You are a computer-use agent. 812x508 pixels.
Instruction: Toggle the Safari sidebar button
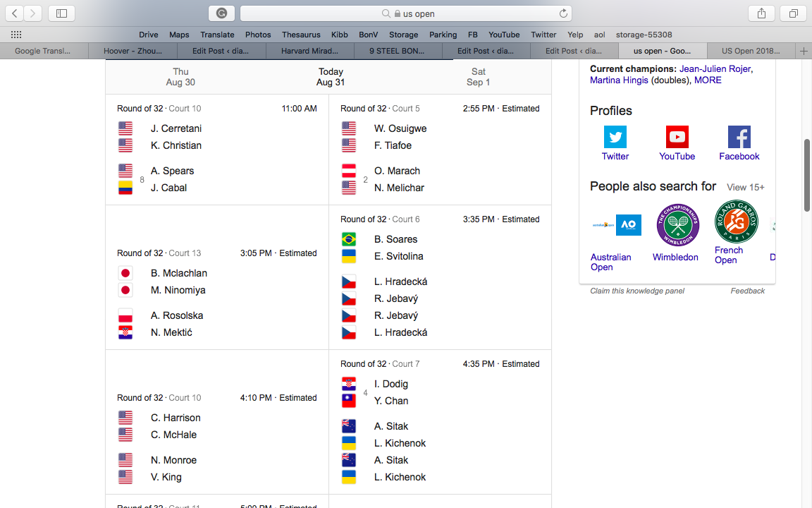(x=61, y=13)
